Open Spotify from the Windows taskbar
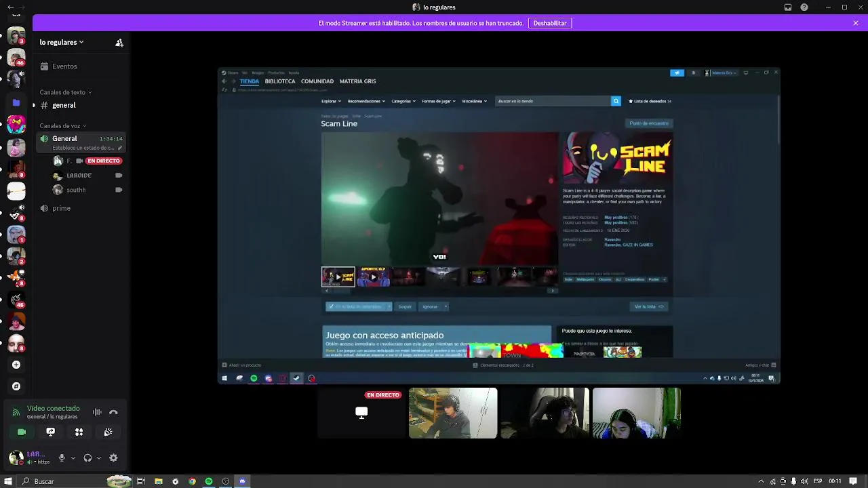 (209, 481)
